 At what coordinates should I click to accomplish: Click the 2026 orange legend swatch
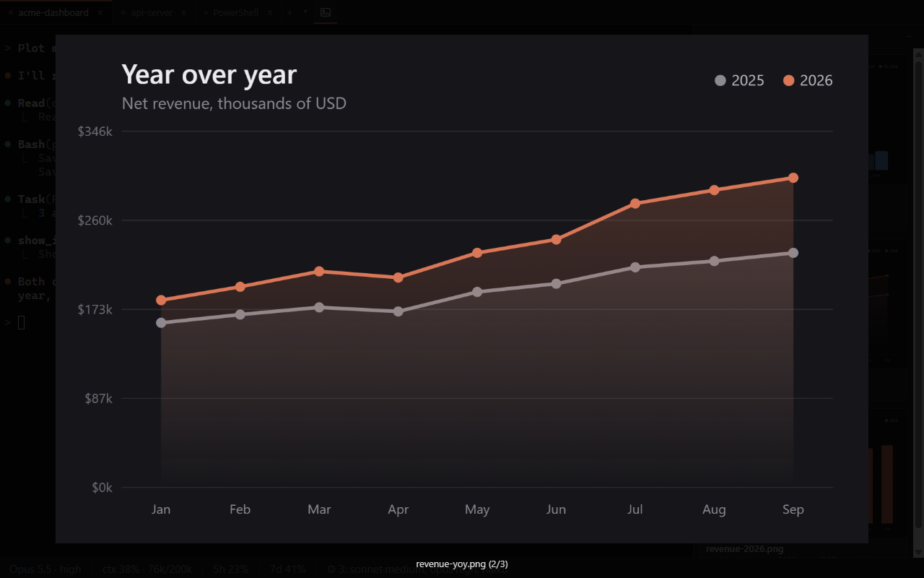[788, 80]
